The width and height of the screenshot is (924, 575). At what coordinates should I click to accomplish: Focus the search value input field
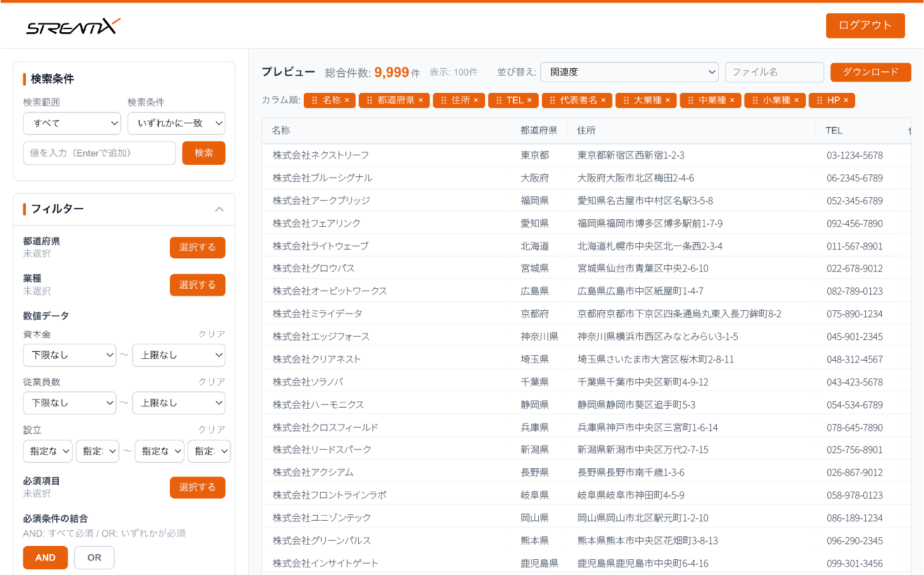click(x=100, y=153)
